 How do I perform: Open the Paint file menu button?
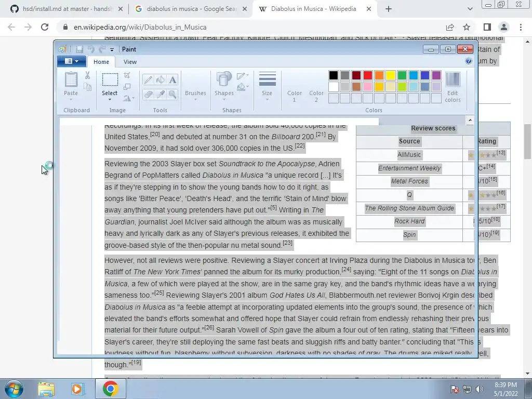71,61
